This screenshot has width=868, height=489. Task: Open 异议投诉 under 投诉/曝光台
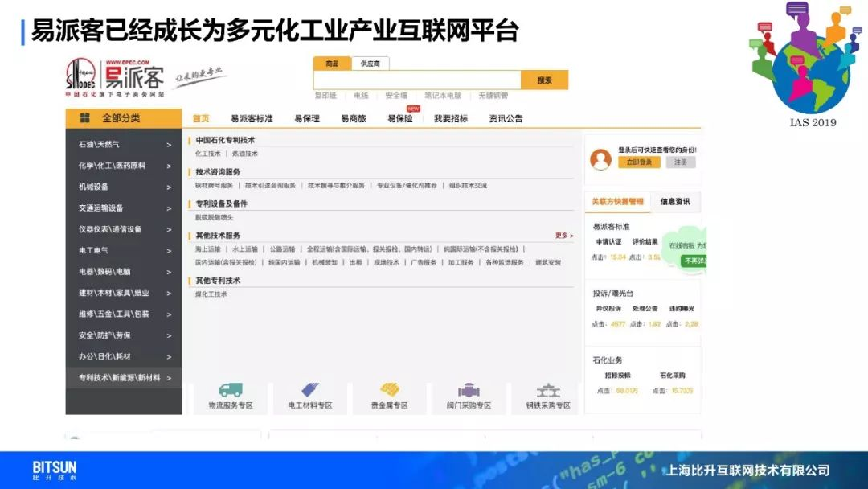608,309
